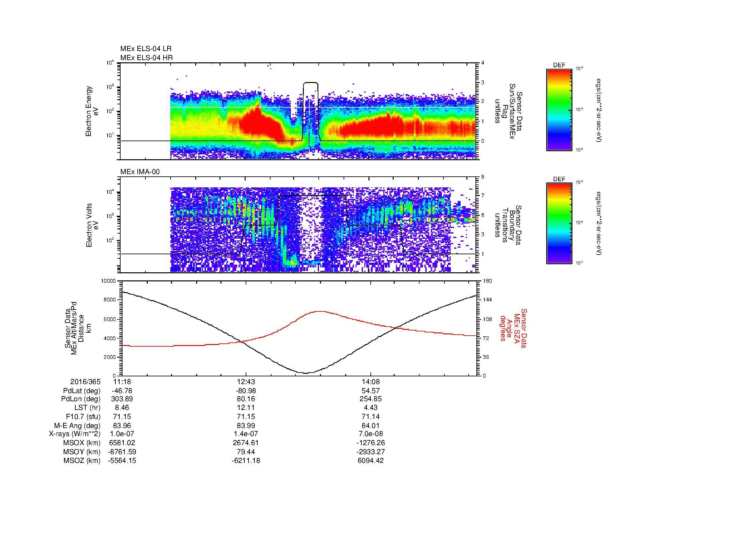Click the 'MSOX (km)' row label
756x534 pixels.
point(82,443)
